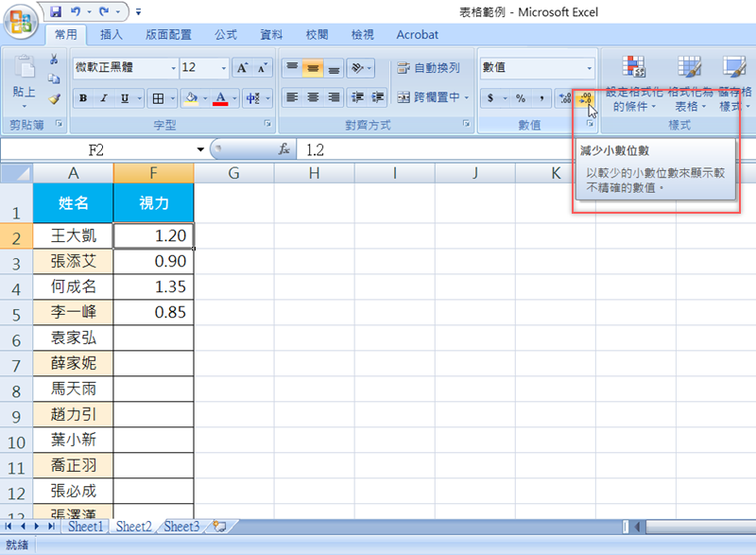756x555 pixels.
Task: Open the underline style dropdown arrow
Action: tap(140, 98)
